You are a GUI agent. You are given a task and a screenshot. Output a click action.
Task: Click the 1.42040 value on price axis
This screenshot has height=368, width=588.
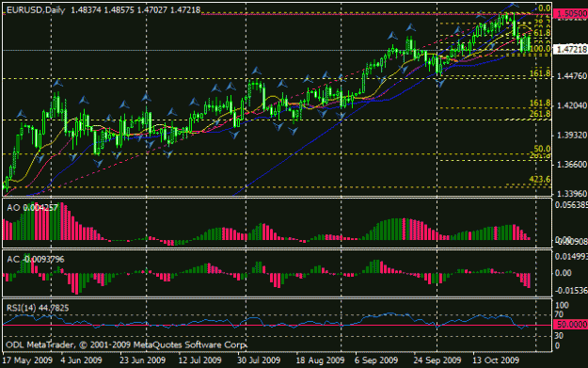[572, 105]
